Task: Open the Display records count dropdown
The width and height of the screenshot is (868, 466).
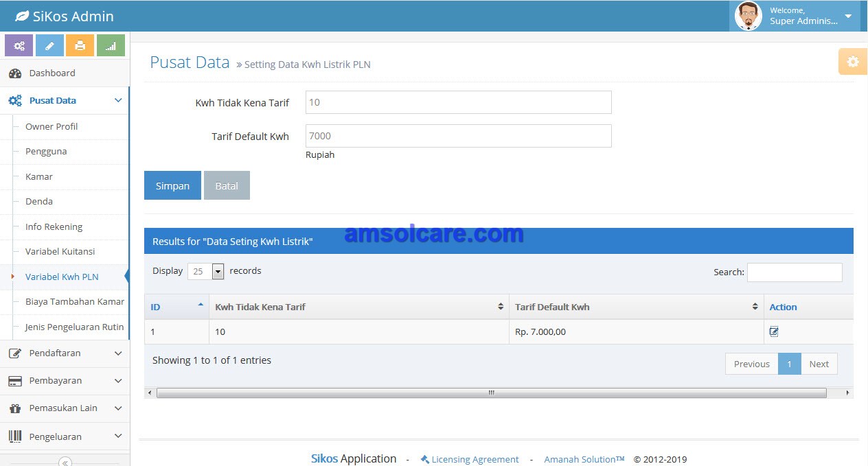Action: [206, 271]
